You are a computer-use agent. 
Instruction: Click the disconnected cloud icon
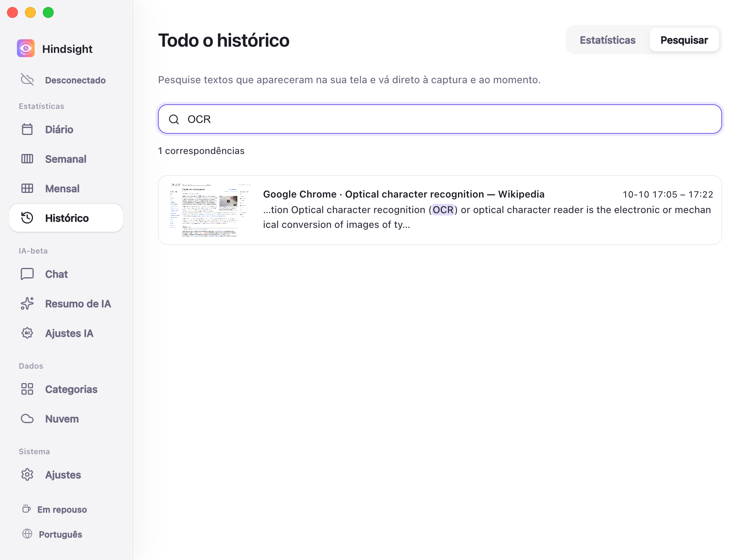point(27,80)
